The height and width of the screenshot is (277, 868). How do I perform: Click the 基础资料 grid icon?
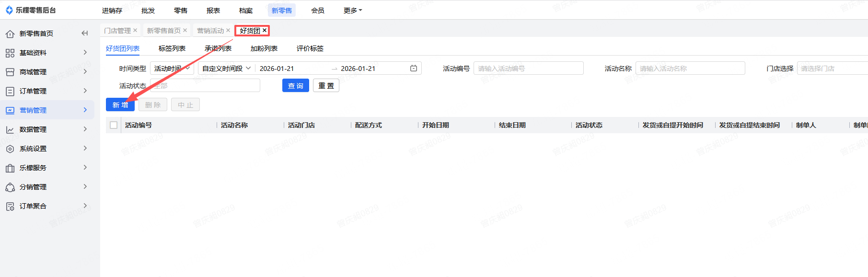tap(10, 53)
